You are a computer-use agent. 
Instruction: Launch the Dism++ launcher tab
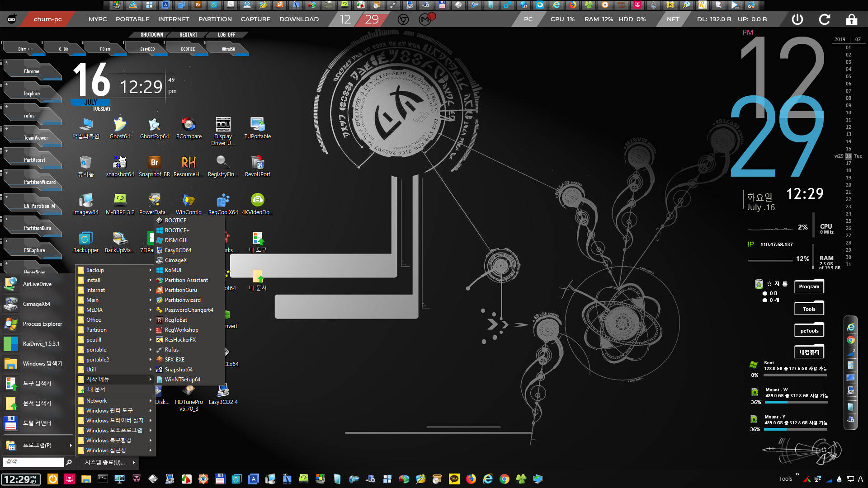[x=25, y=49]
